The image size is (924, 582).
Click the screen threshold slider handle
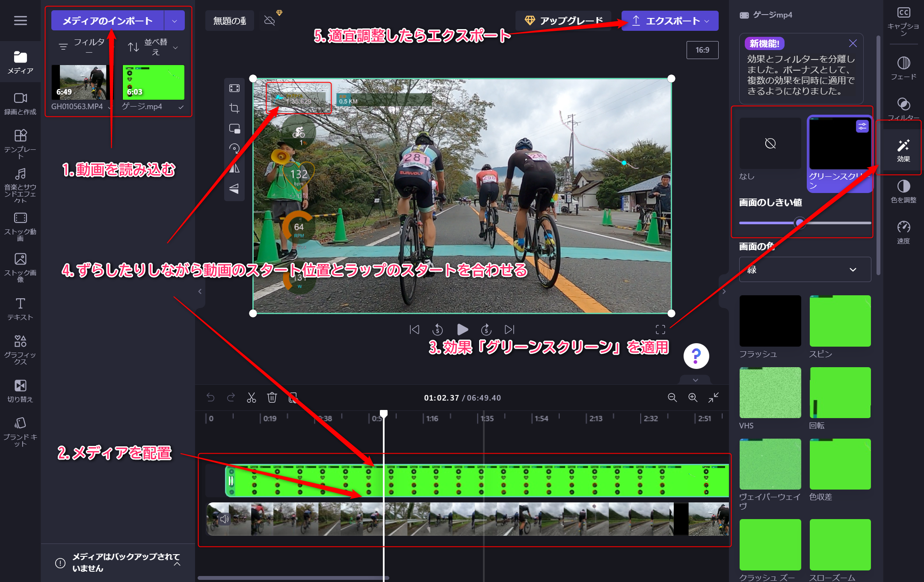point(799,223)
